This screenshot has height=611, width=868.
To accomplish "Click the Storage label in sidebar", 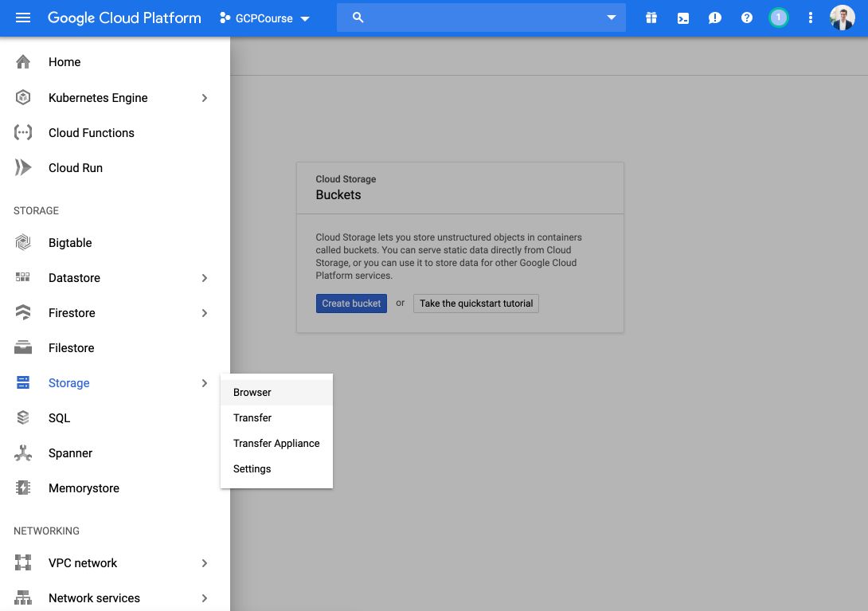I will coord(68,383).
